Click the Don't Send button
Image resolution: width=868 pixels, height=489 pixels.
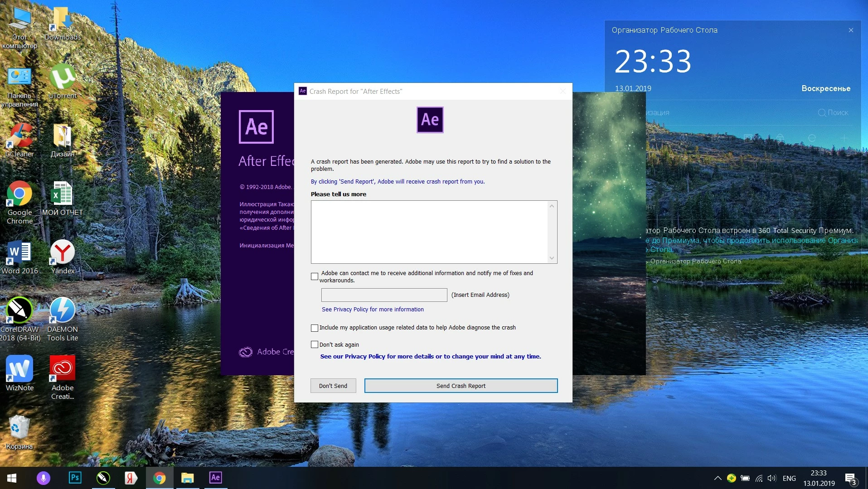click(x=333, y=386)
